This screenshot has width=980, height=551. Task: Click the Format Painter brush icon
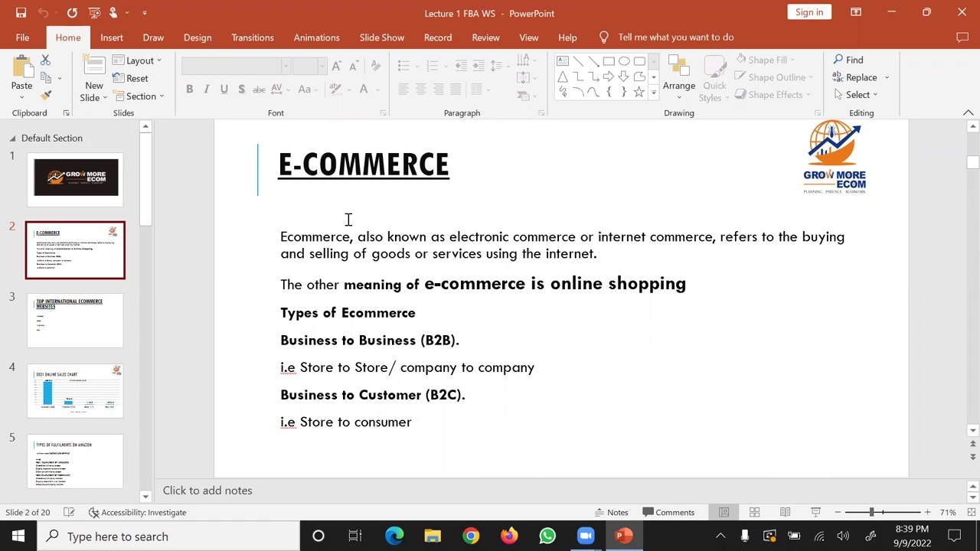click(45, 95)
